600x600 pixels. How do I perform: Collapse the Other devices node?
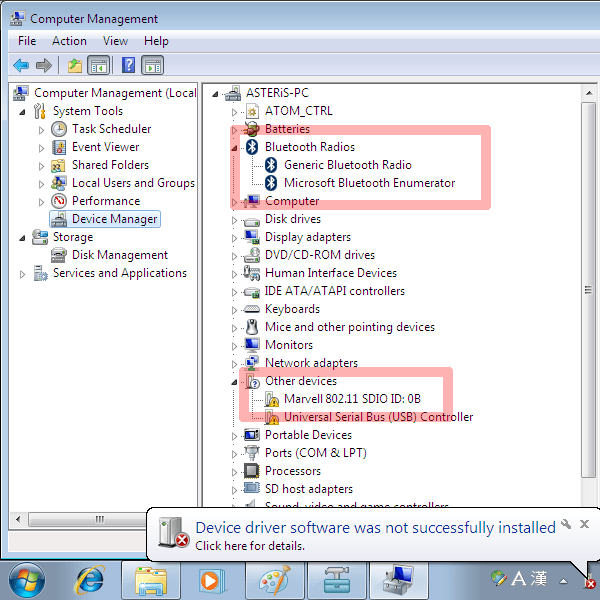point(236,381)
